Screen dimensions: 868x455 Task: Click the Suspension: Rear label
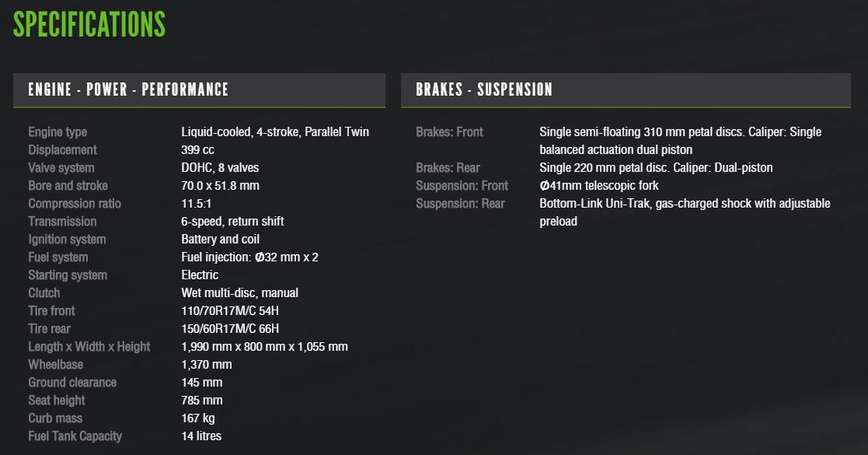pyautogui.click(x=460, y=204)
